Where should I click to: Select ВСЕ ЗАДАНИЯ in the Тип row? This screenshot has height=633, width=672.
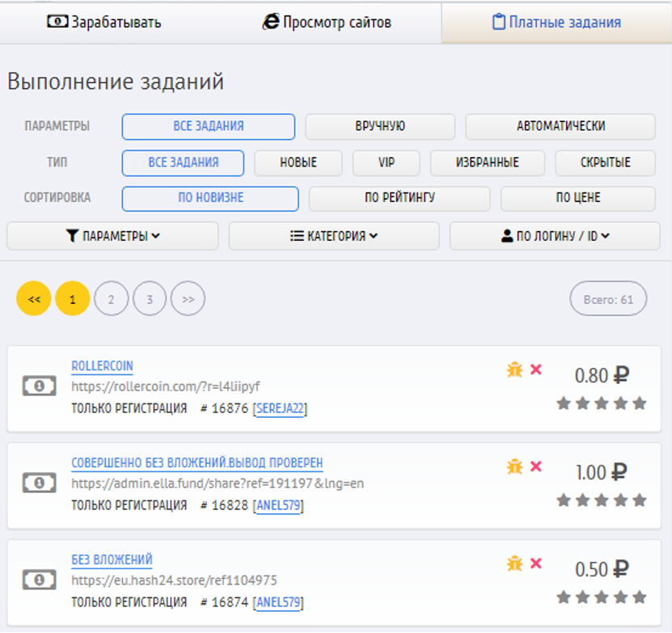pyautogui.click(x=183, y=162)
